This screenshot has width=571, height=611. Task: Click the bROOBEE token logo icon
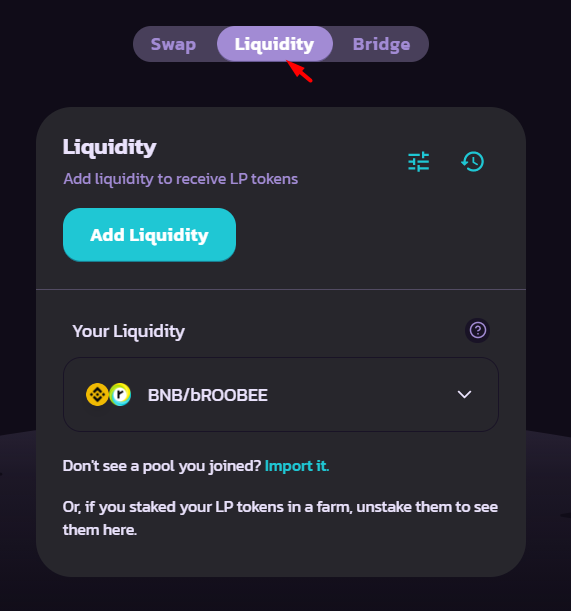[x=120, y=395]
